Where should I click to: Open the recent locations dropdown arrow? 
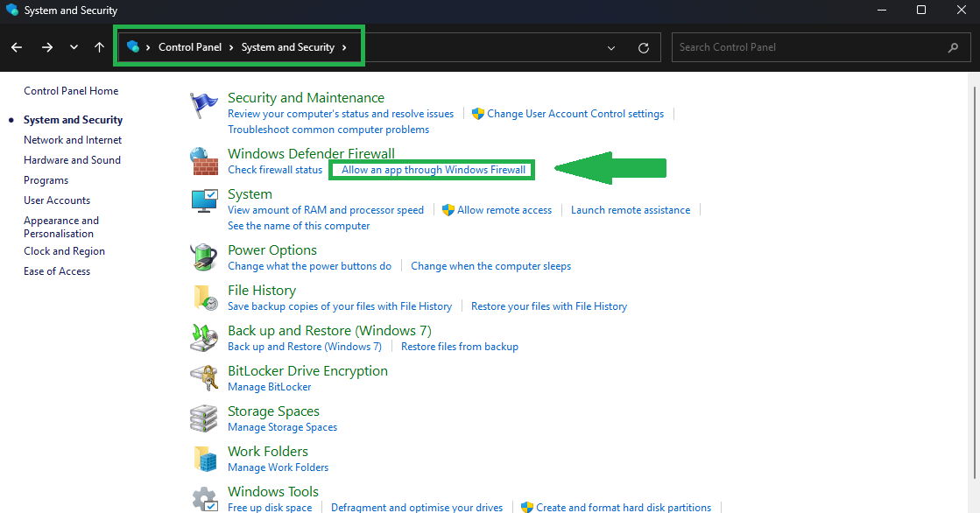tap(74, 47)
